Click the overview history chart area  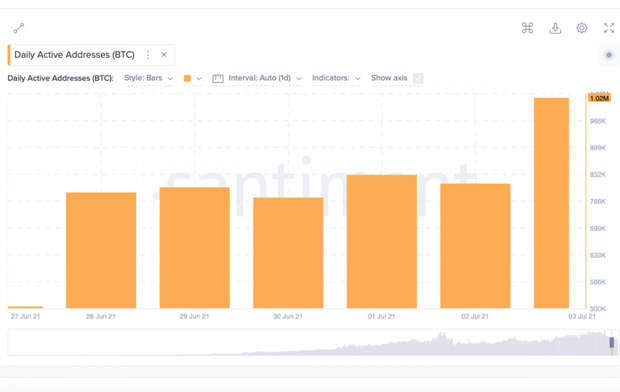312,342
